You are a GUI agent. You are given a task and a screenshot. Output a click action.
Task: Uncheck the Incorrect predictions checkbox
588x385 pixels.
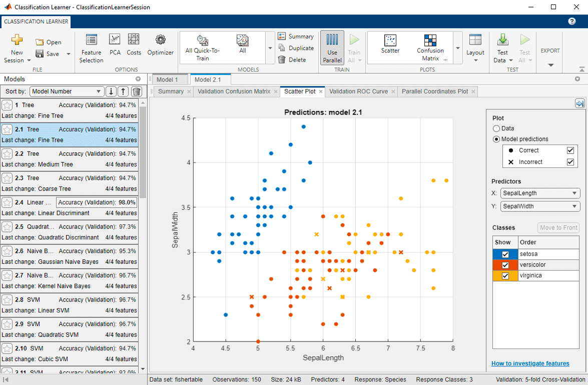pyautogui.click(x=571, y=162)
